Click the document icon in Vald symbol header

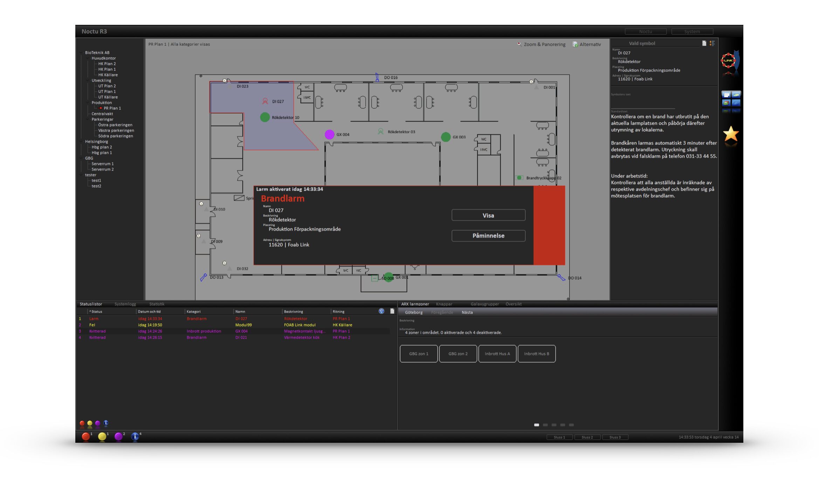[x=704, y=43]
